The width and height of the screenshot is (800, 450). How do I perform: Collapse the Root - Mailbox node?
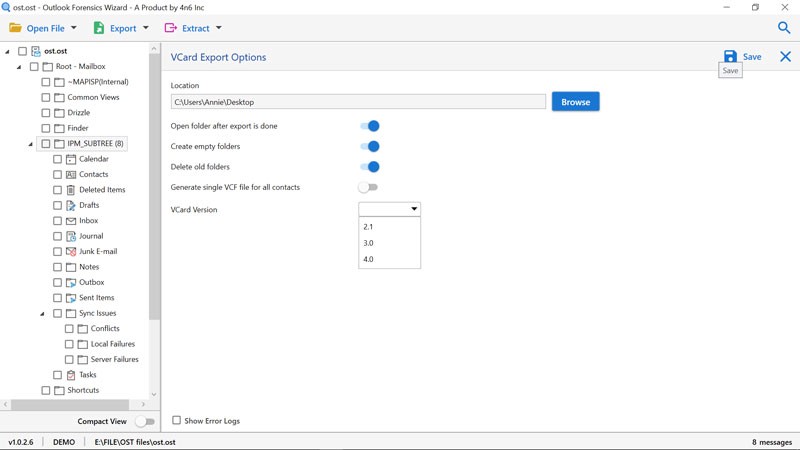point(19,67)
